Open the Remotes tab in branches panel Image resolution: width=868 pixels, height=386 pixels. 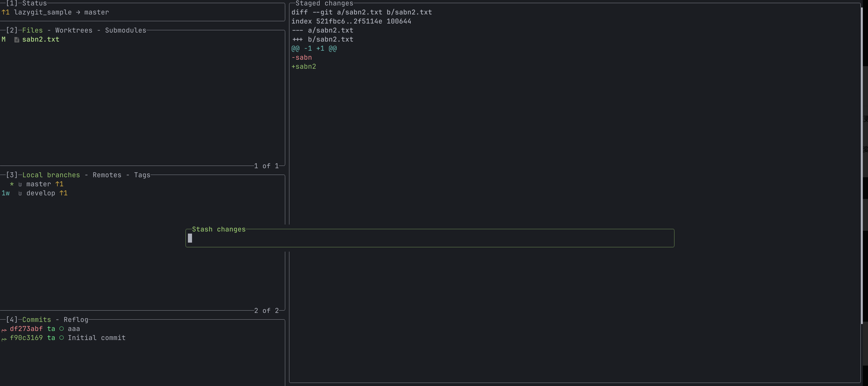click(x=107, y=175)
